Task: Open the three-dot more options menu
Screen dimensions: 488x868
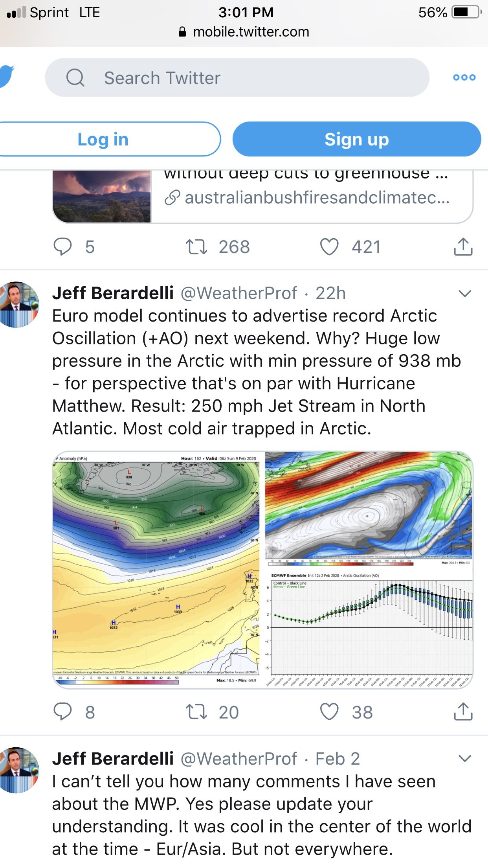Action: click(x=464, y=77)
